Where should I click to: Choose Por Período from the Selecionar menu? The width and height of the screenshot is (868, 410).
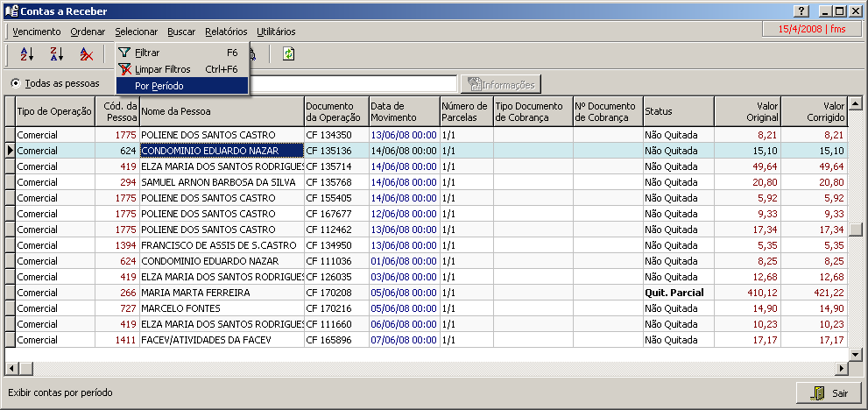pyautogui.click(x=182, y=86)
